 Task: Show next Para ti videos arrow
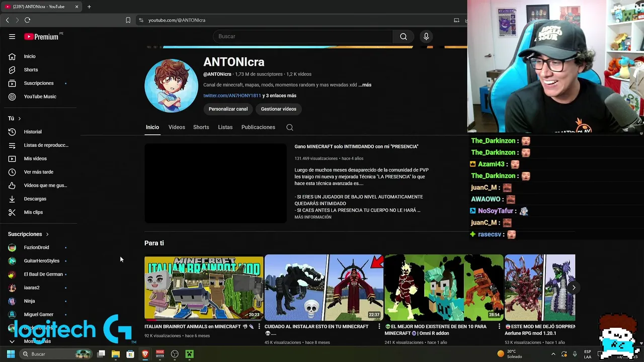pos(574,288)
